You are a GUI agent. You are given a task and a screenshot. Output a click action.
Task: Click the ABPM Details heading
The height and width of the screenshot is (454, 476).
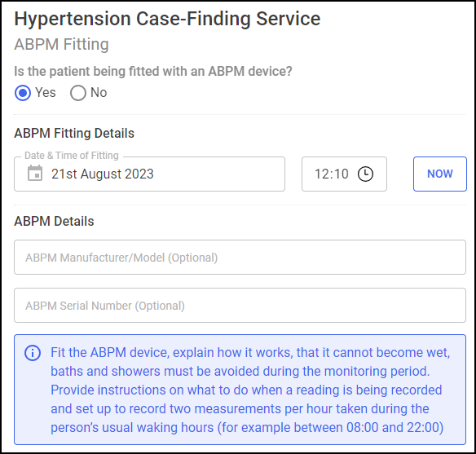[54, 221]
